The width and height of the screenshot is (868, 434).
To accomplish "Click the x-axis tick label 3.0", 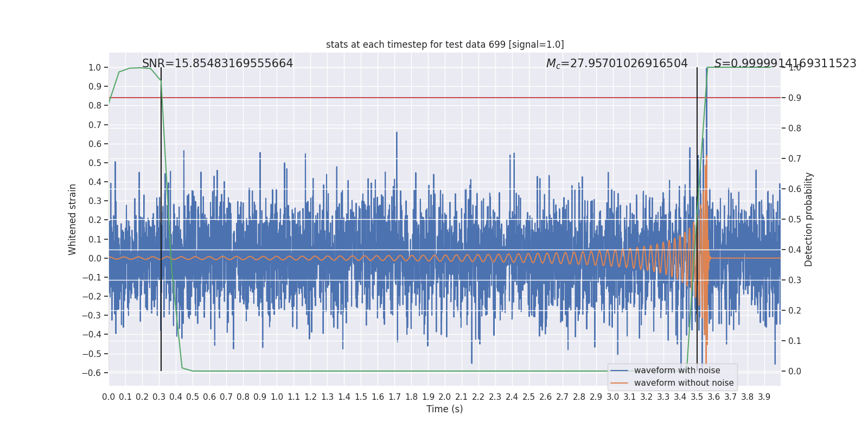I will (613, 397).
